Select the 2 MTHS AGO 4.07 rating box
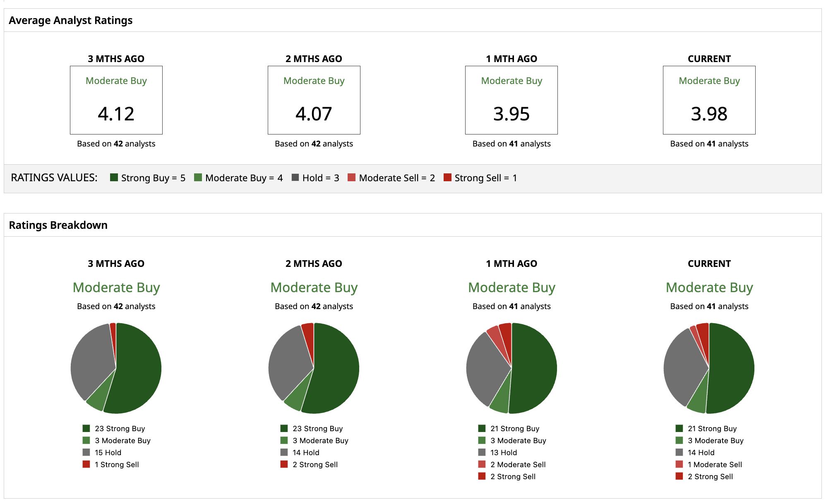 pyautogui.click(x=314, y=100)
